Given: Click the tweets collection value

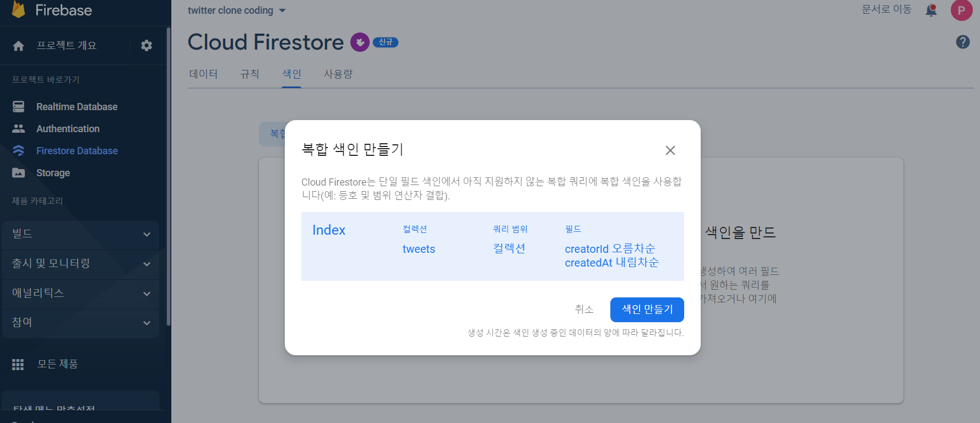Looking at the screenshot, I should (419, 249).
